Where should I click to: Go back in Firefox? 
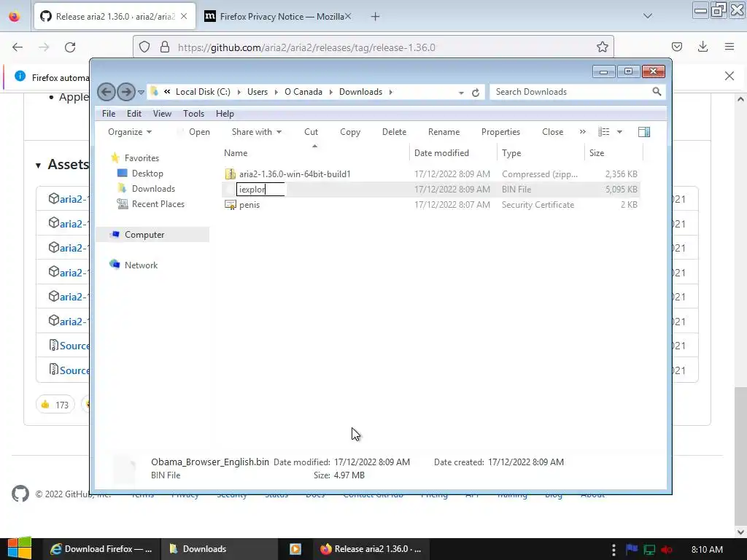tap(18, 47)
